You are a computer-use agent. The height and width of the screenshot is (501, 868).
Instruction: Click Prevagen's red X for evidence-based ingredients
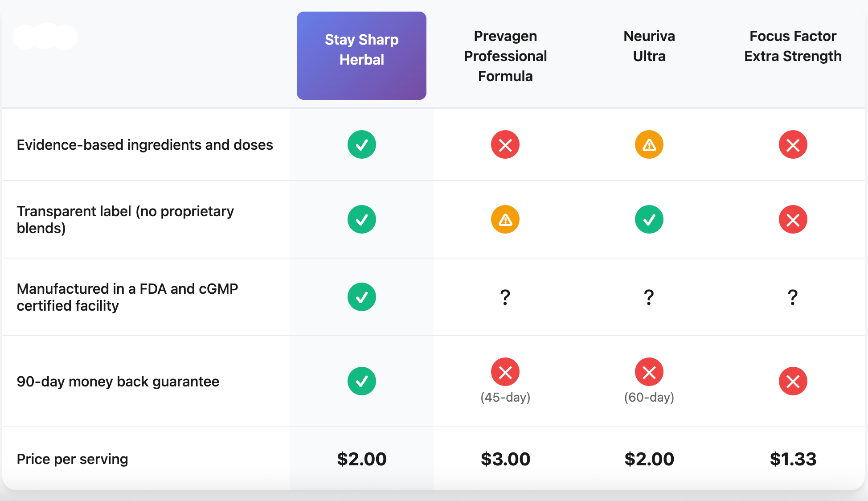tap(505, 144)
